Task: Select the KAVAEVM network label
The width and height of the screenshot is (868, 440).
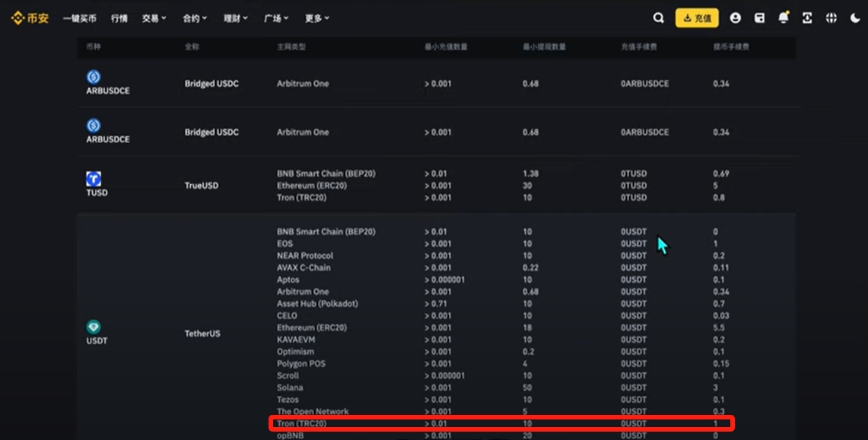Action: [x=296, y=340]
